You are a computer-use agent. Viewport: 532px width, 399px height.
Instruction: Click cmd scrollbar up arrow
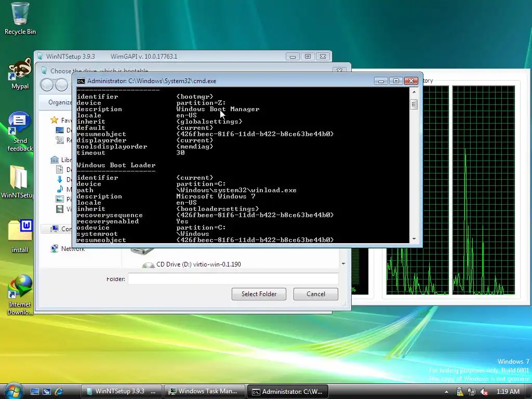(414, 91)
